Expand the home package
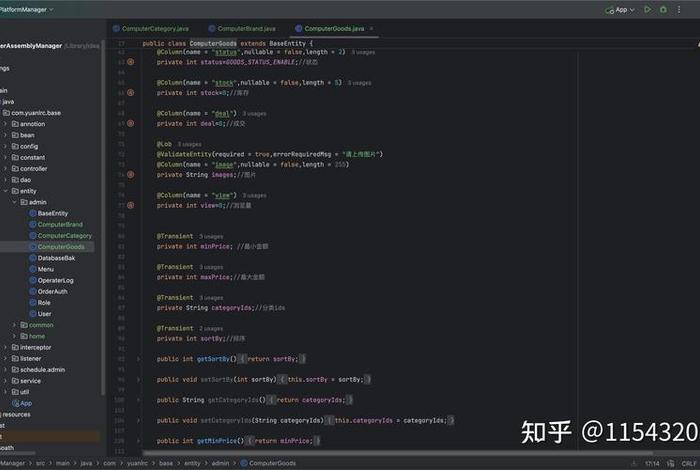 click(x=14, y=336)
